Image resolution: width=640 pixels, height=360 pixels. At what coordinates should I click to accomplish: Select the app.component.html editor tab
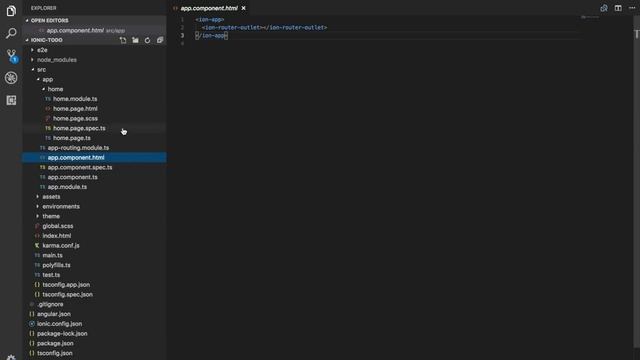click(x=209, y=8)
